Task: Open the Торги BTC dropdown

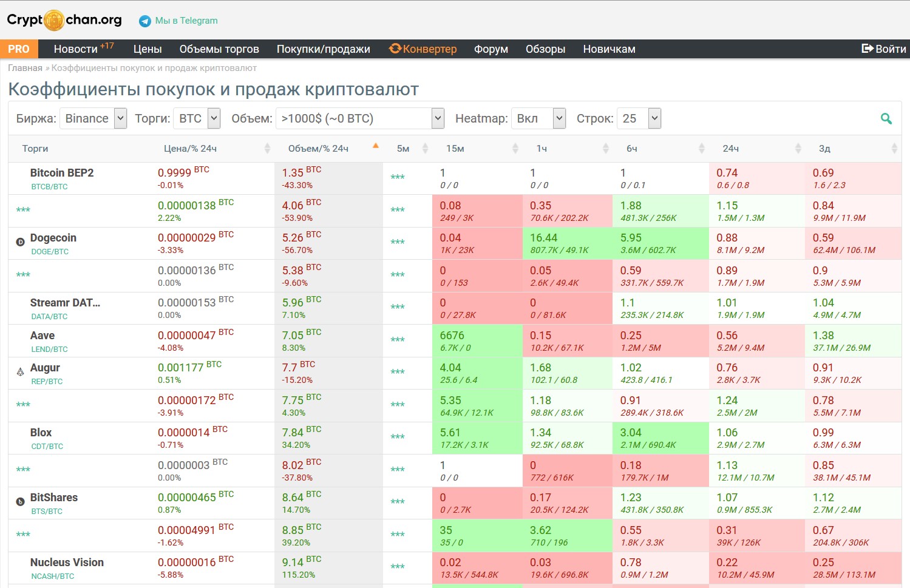Action: pos(197,118)
